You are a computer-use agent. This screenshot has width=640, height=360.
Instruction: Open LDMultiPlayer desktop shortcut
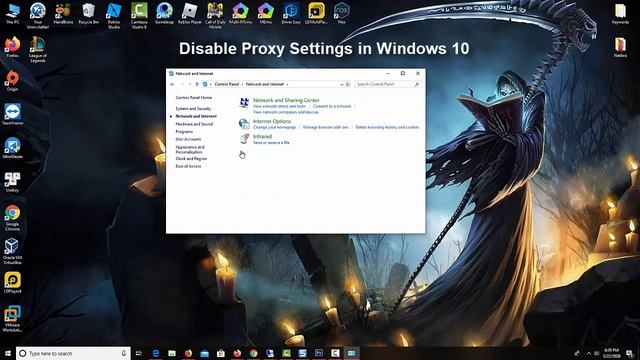[316, 13]
